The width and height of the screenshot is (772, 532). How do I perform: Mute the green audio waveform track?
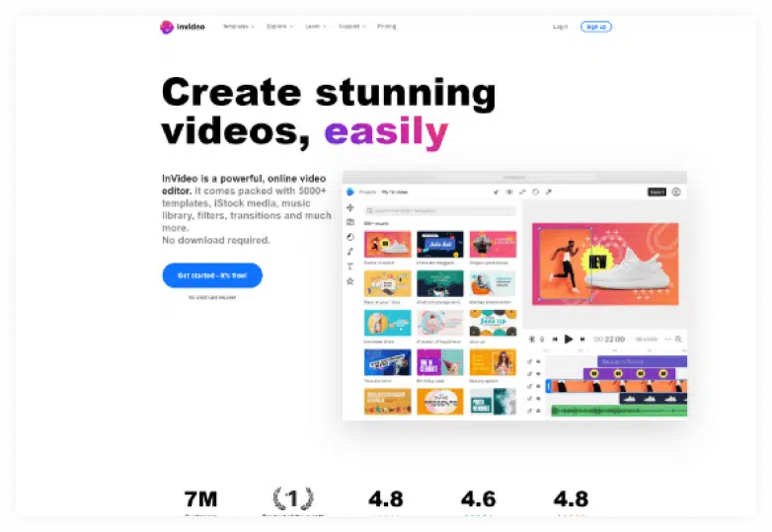click(x=538, y=411)
